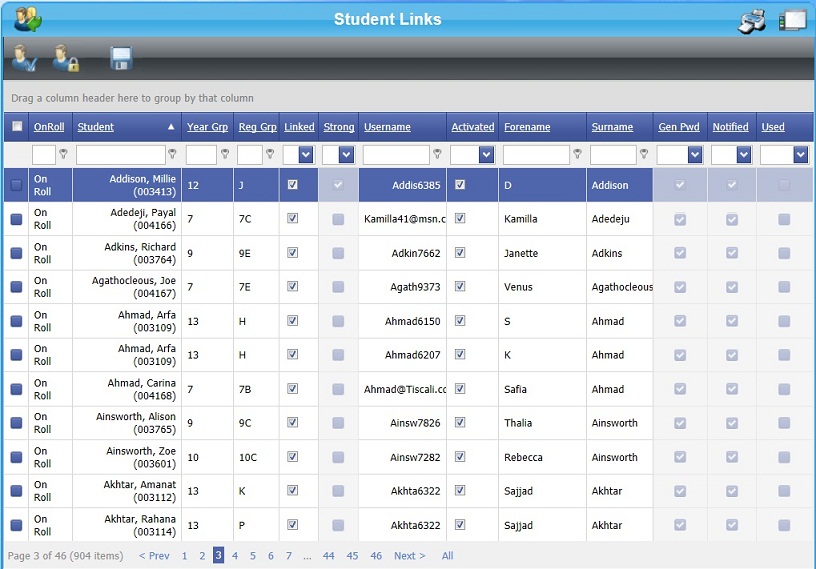Sort by the Used column header
This screenshot has width=816, height=569.
coord(773,127)
